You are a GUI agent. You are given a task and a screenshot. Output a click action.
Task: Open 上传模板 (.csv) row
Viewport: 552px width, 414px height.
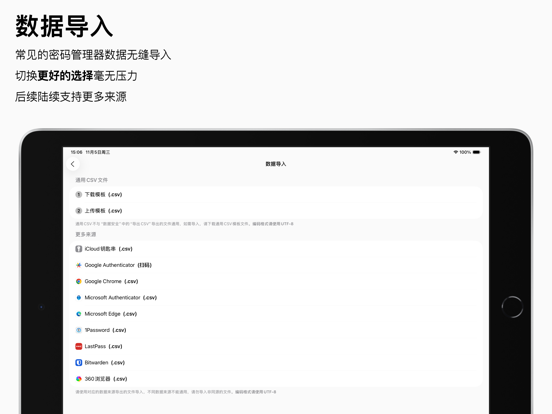point(276,211)
